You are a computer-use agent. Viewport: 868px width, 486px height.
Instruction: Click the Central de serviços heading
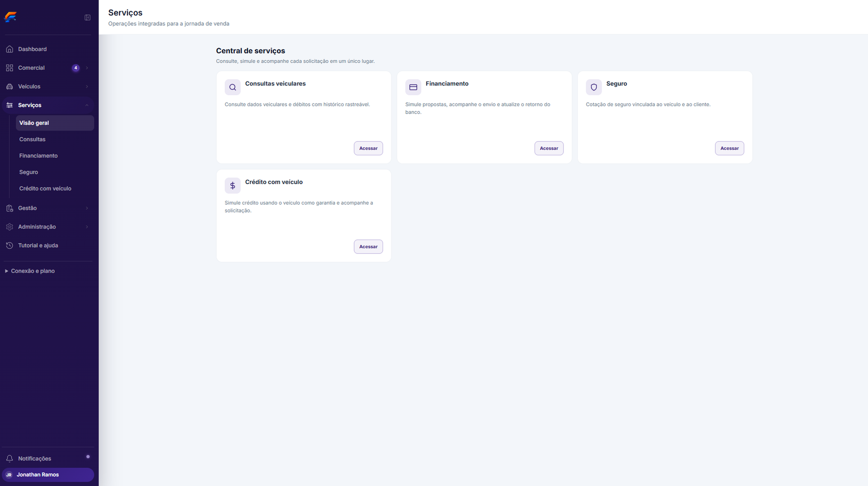pos(251,51)
